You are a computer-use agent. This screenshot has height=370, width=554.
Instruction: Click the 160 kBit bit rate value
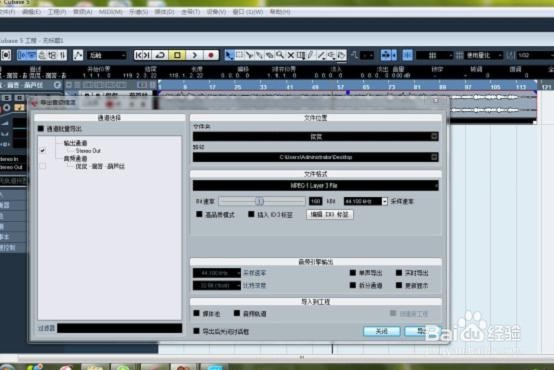point(316,201)
